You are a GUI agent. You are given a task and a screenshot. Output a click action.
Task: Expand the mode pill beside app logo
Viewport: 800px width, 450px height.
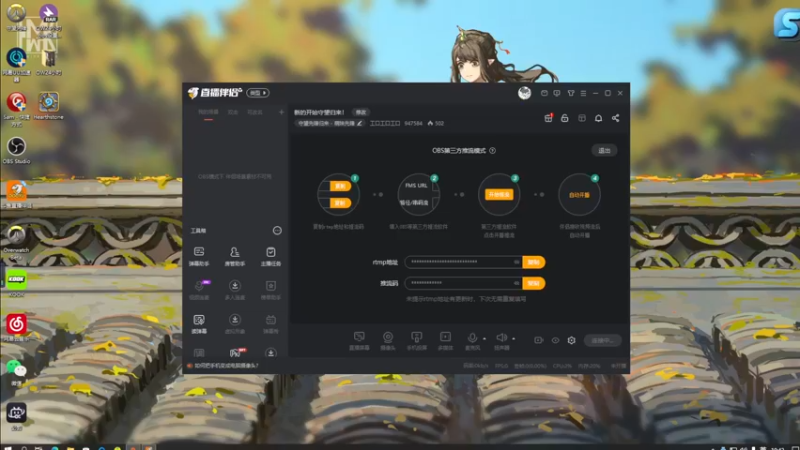pos(258,93)
